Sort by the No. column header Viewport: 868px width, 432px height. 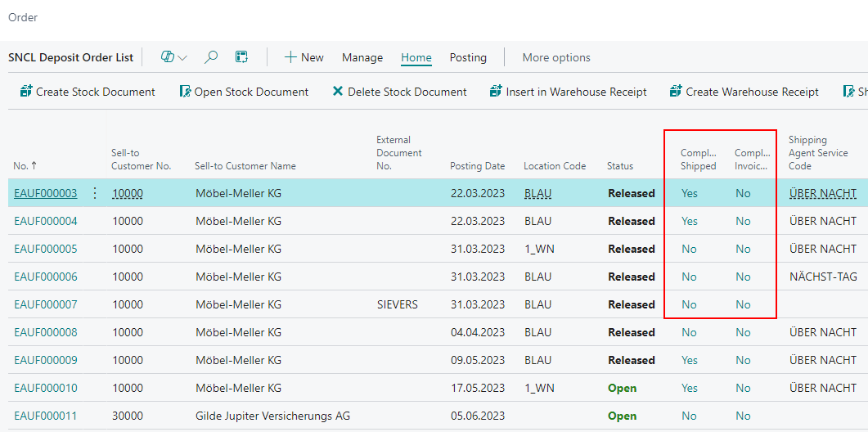[20, 166]
